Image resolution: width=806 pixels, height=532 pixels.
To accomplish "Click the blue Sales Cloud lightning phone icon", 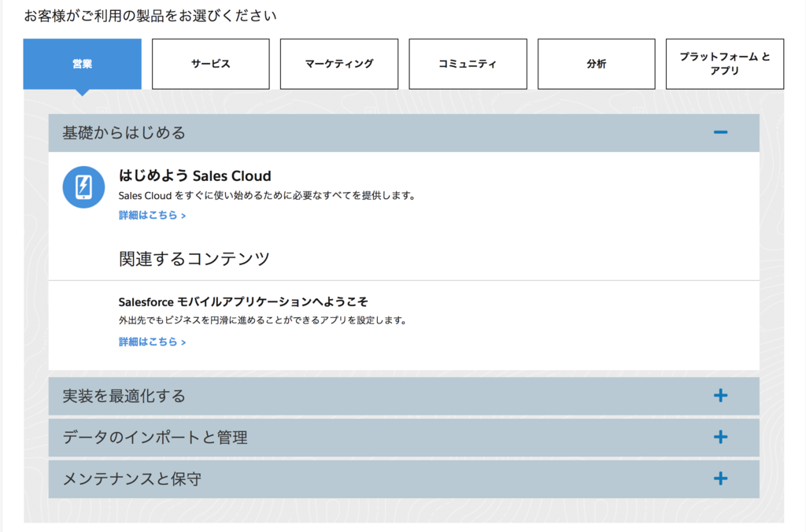I will point(83,187).
